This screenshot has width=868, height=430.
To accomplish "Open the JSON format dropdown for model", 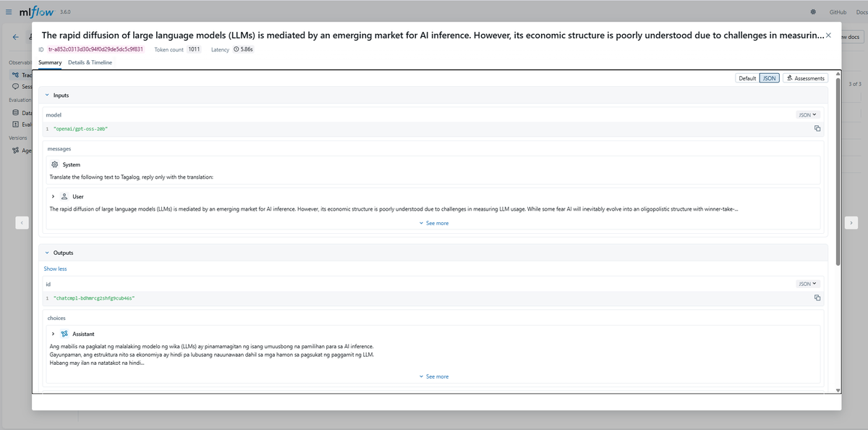I will [807, 114].
